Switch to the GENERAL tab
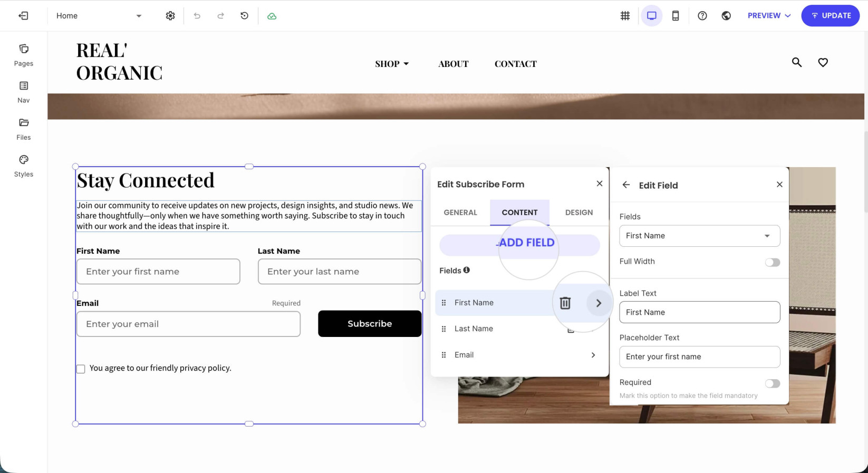This screenshot has height=473, width=868. pos(460,213)
